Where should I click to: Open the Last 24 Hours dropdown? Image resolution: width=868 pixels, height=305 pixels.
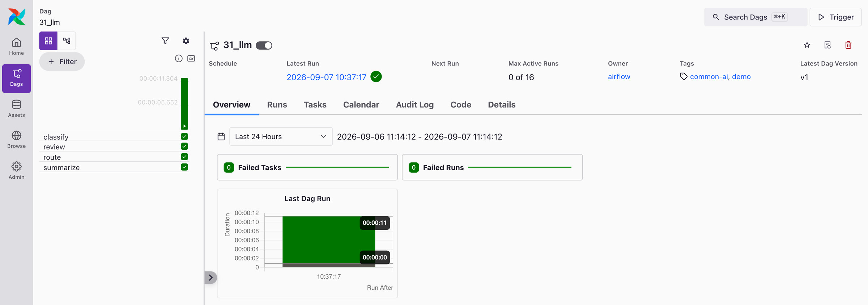[x=281, y=136]
